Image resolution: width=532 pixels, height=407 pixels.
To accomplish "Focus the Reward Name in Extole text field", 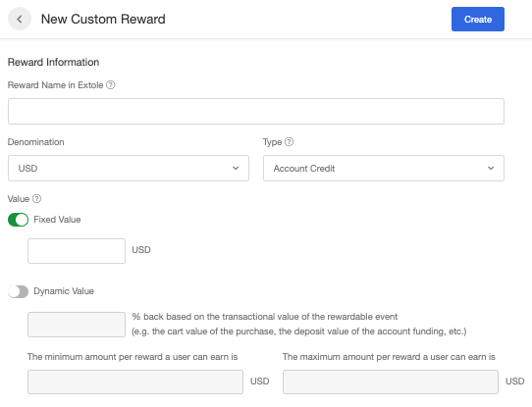I will 256,111.
